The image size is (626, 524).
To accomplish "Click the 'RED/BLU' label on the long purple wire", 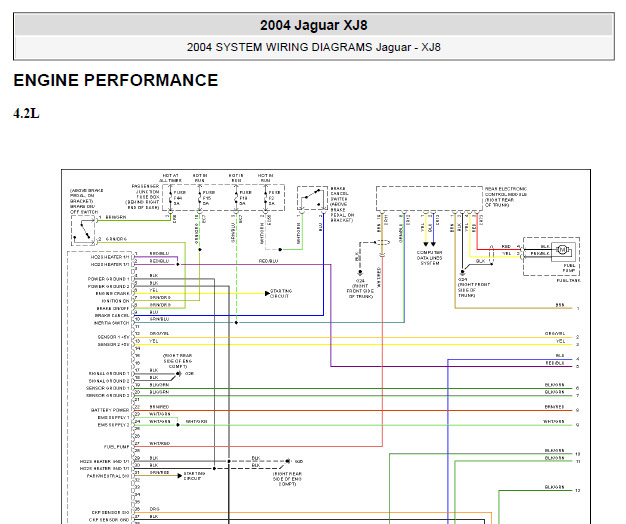I will [268, 261].
